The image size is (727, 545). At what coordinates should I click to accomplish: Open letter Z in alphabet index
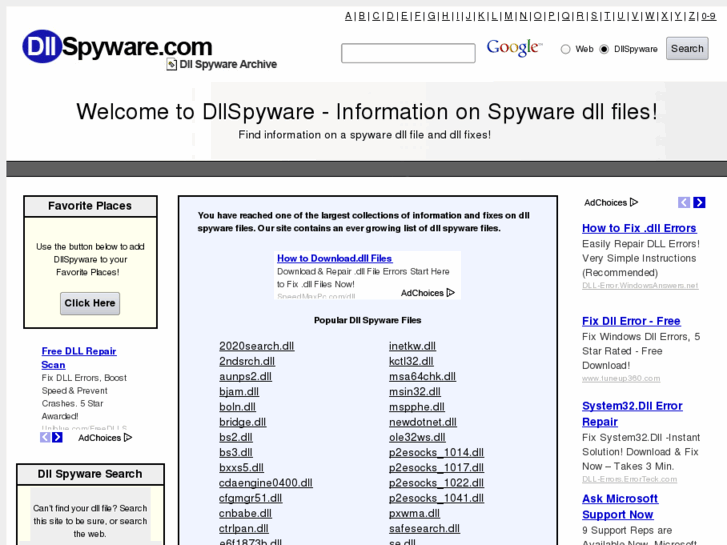pos(692,16)
